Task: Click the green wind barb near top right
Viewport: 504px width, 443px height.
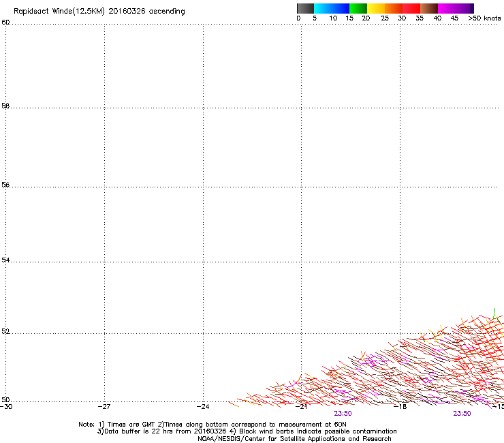Action: (x=494, y=314)
